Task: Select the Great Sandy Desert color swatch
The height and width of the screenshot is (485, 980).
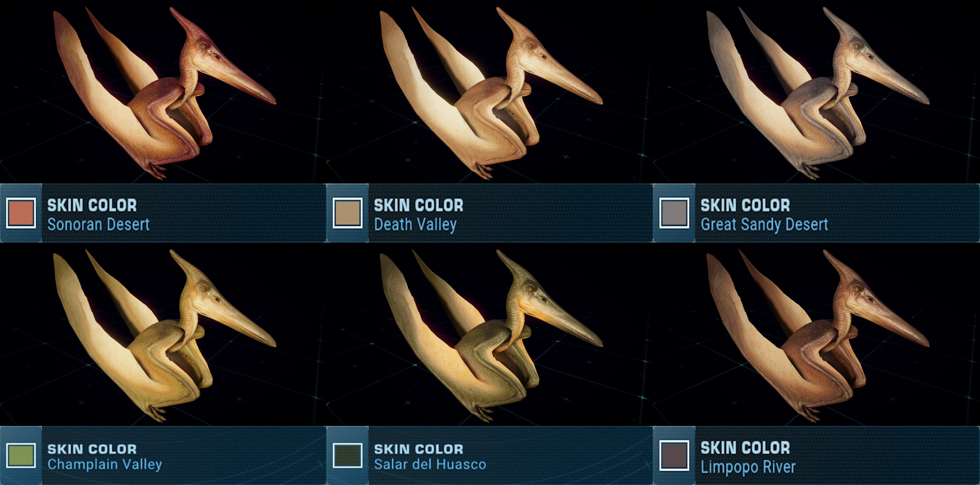Action: [674, 213]
